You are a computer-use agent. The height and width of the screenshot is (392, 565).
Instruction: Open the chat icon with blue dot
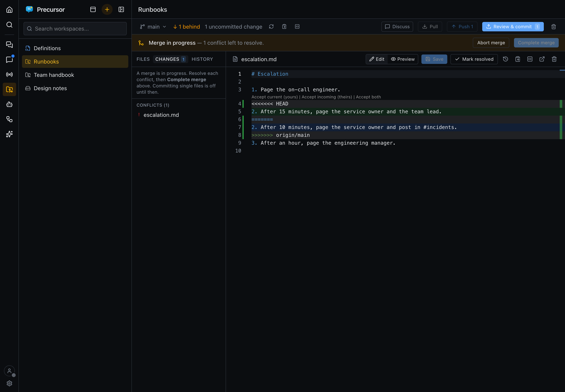pos(9,59)
